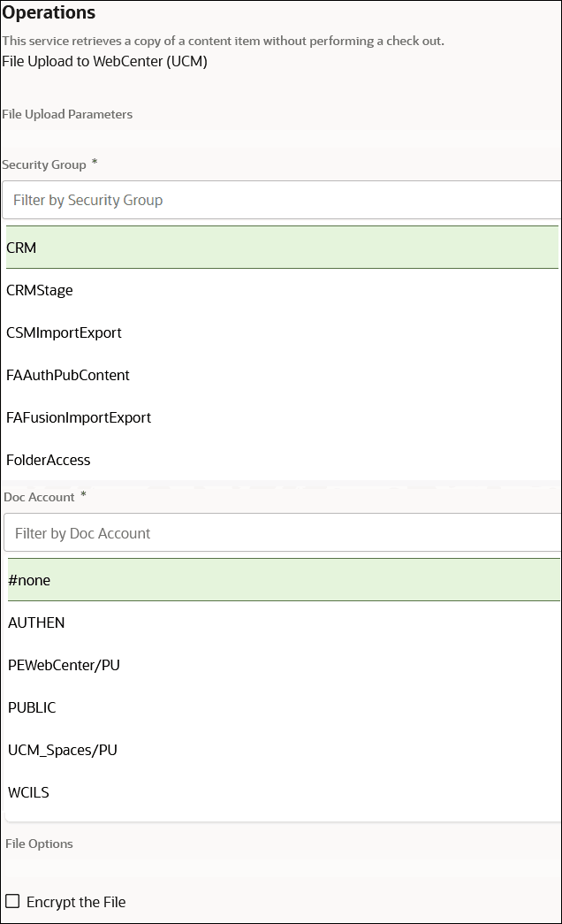Image resolution: width=562 pixels, height=924 pixels.
Task: Click the Filter by Security Group field
Action: click(x=281, y=200)
